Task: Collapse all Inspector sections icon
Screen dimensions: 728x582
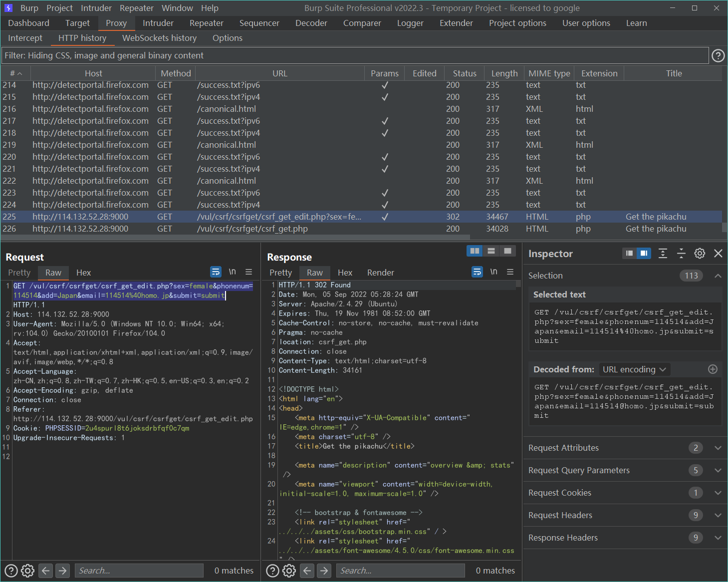Action: click(681, 254)
